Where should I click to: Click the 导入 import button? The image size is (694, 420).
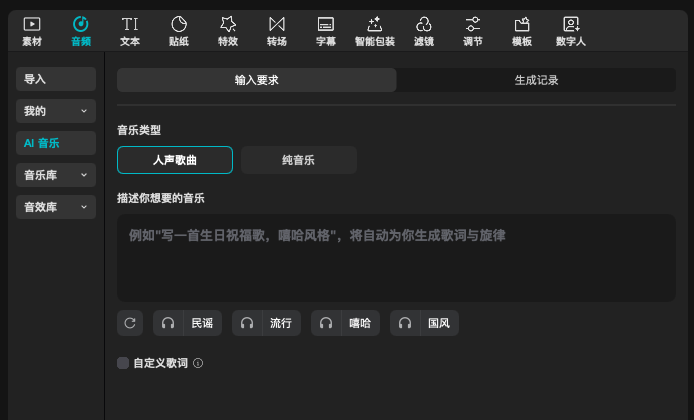[x=56, y=79]
